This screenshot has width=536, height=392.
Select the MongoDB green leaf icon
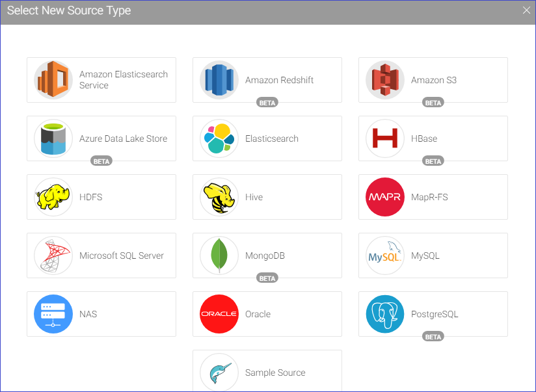219,255
